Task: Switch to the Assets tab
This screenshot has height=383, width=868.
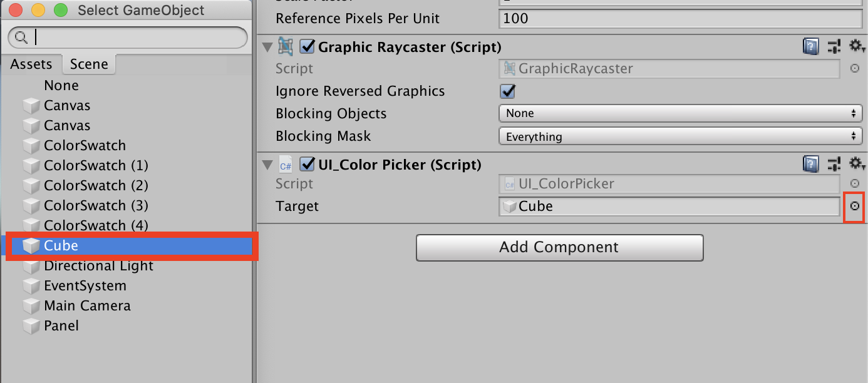Action: [x=31, y=64]
